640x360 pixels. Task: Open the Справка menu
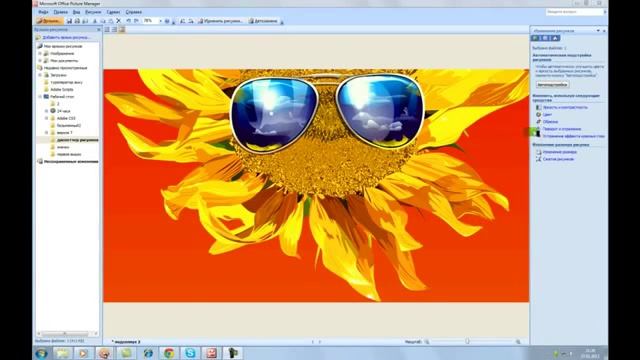coord(133,12)
